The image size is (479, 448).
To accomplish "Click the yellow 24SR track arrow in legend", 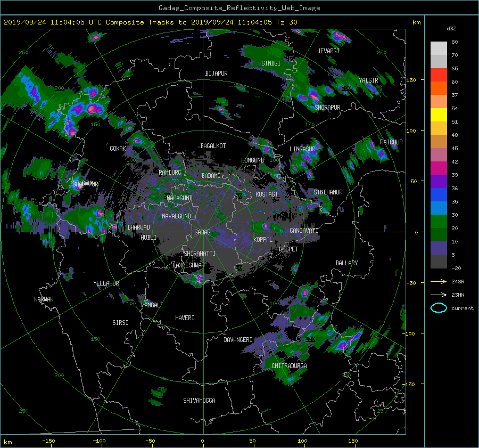I will pos(439,282).
